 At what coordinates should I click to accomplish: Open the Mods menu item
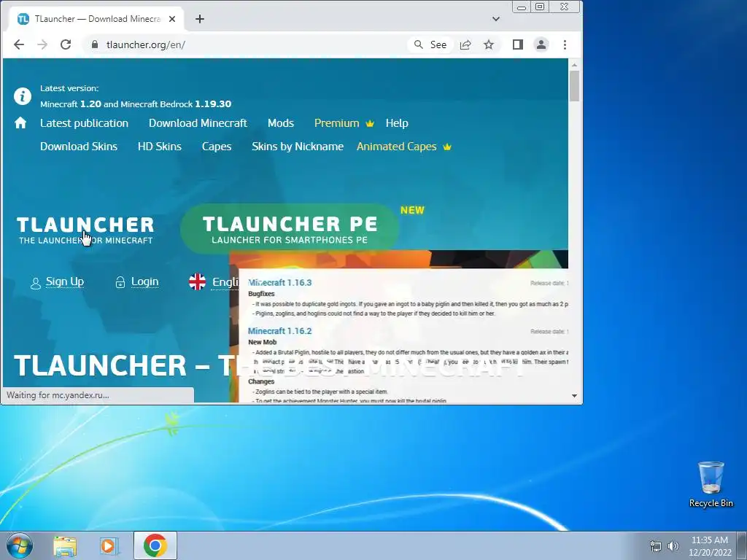click(x=281, y=123)
